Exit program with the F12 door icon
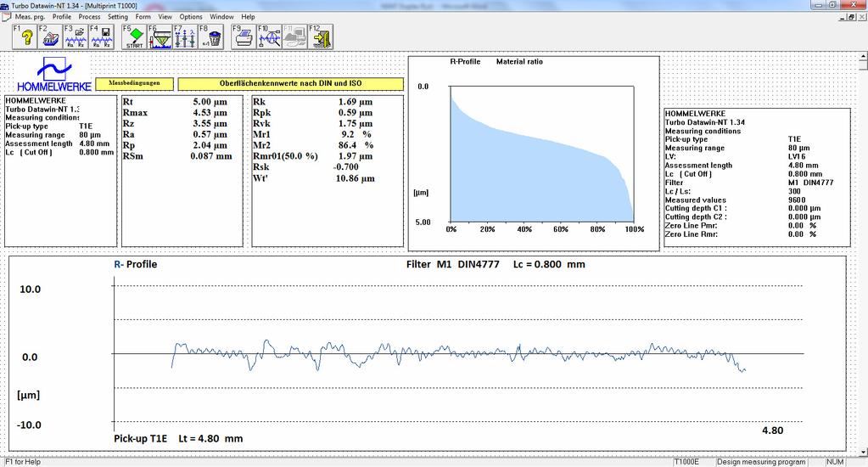This screenshot has width=868, height=467. 321,37
